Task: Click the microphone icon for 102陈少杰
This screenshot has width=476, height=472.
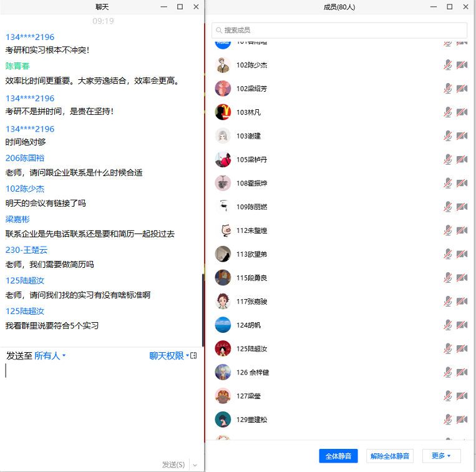Action: tap(447, 65)
